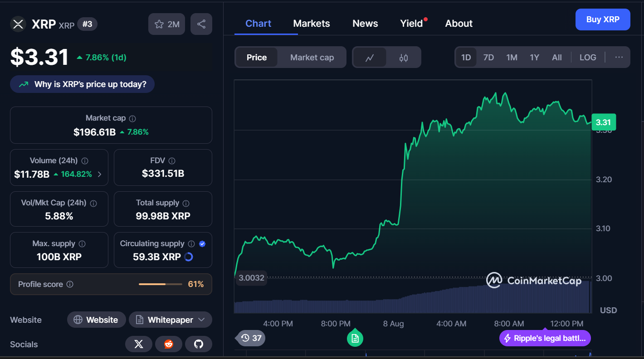Toggle LOG scale on chart

[x=588, y=58]
